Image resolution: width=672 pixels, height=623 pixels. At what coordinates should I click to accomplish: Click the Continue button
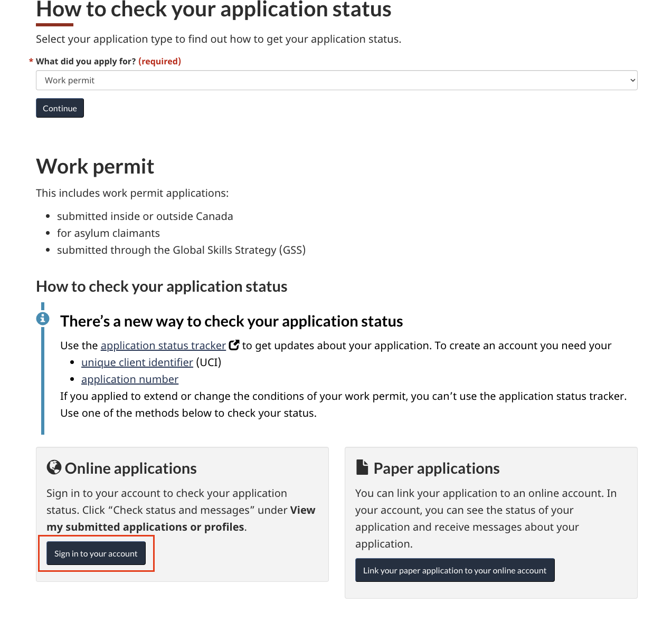click(x=60, y=108)
